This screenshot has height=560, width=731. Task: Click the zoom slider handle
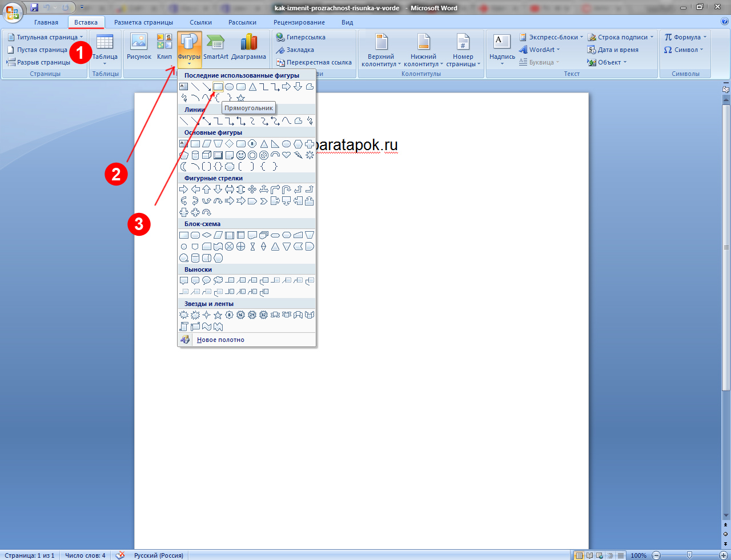(x=689, y=555)
